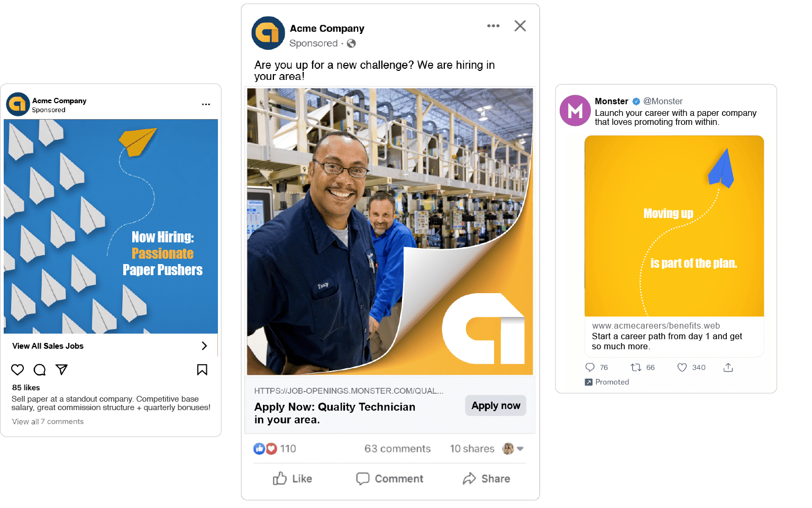Share the Instagram post via paper-plane icon
812x508 pixels.
[x=61, y=369]
